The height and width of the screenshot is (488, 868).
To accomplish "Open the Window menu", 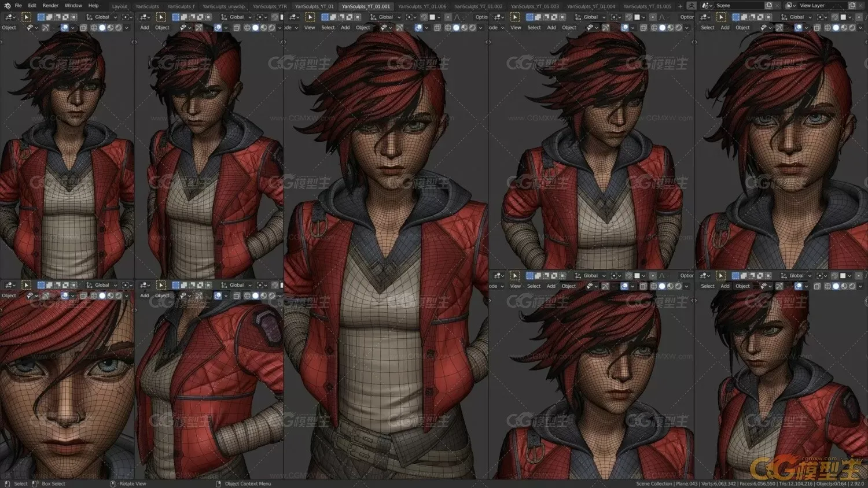I will 73,5.
